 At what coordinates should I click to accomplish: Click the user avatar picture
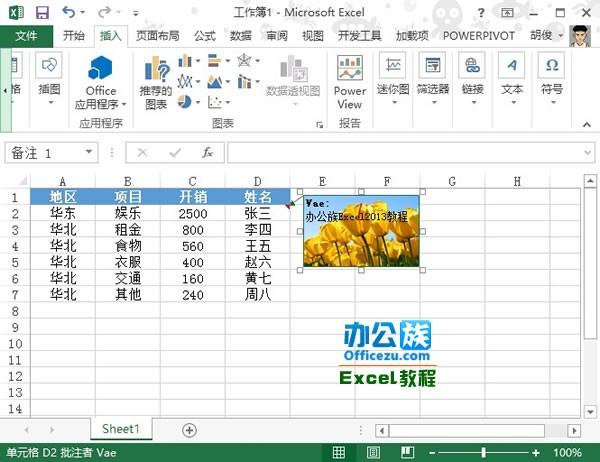[580, 36]
